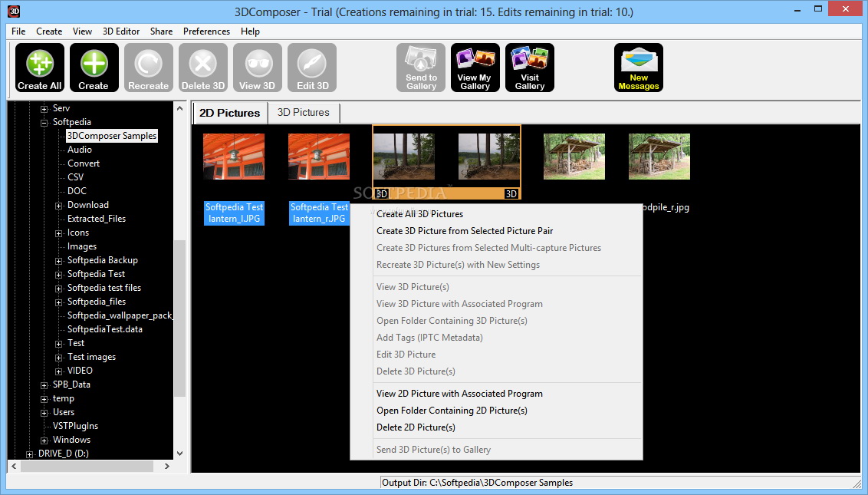Expand the SPB_Data folder node

click(44, 385)
